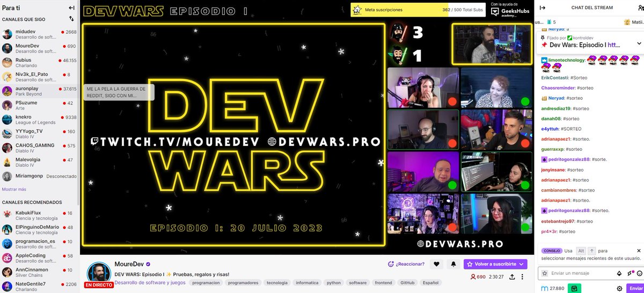Open chat settings gear icon

click(619, 288)
